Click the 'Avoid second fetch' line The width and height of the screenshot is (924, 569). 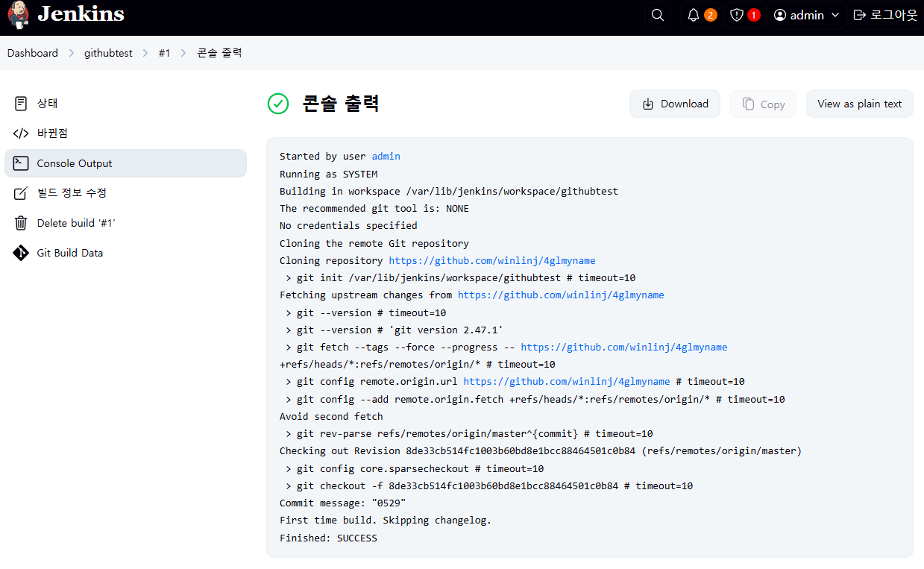point(331,416)
